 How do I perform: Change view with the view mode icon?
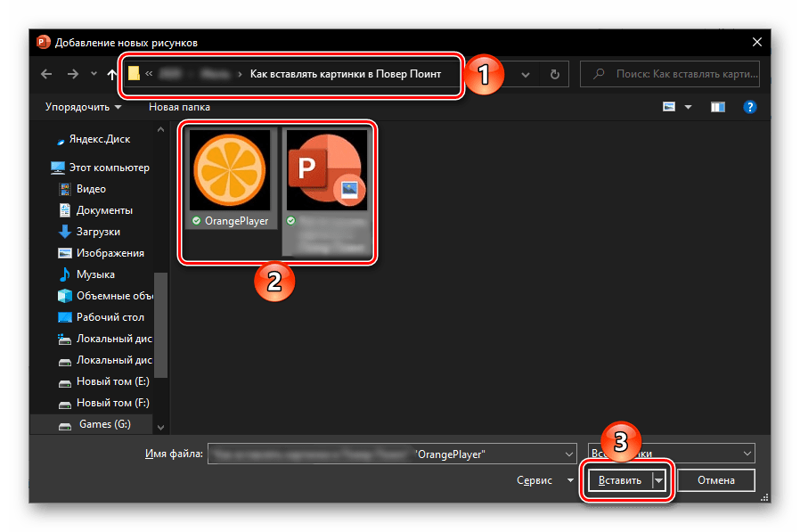tap(670, 107)
